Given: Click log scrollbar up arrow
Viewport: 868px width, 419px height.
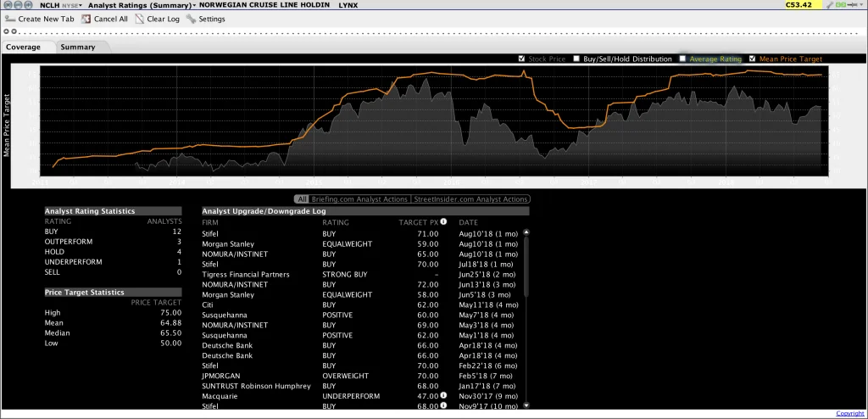Looking at the screenshot, I should coord(526,232).
